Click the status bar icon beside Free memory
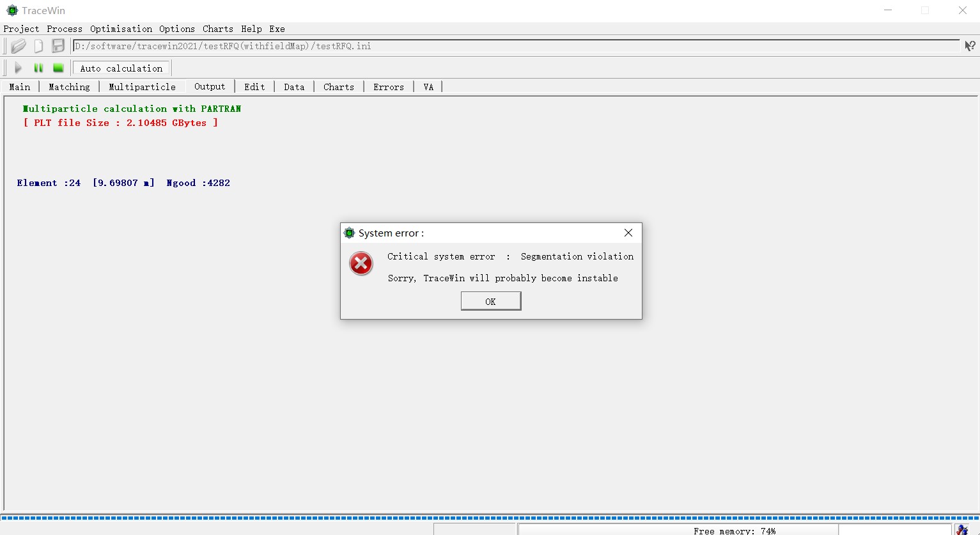This screenshot has width=980, height=535. click(962, 530)
